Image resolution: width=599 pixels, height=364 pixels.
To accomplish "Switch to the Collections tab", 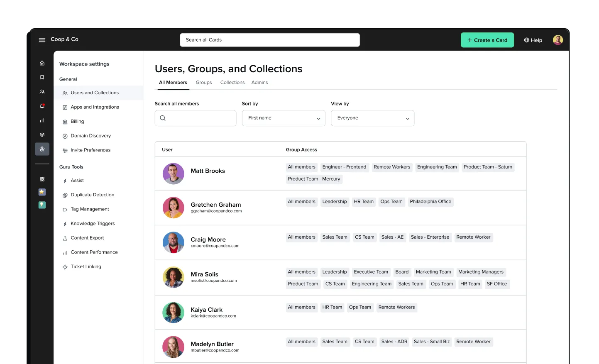I will coord(232,83).
